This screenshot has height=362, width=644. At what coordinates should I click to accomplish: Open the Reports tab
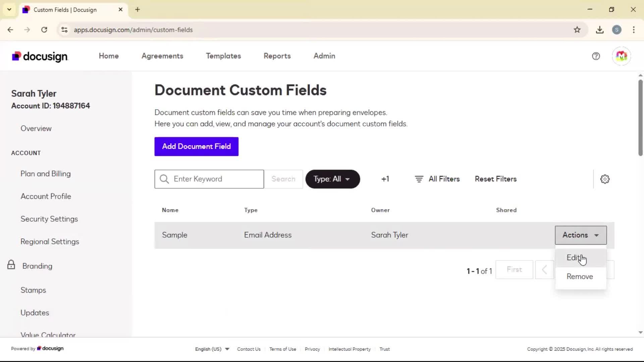pyautogui.click(x=277, y=56)
